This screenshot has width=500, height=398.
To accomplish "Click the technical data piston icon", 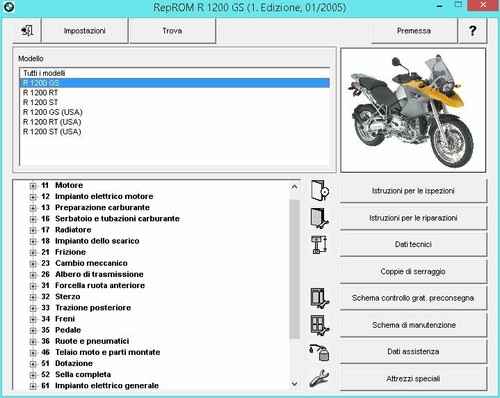I will [319, 245].
